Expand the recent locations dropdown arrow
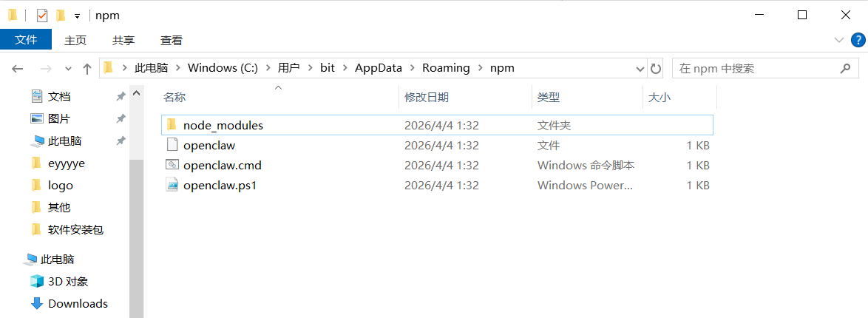The width and height of the screenshot is (868, 318). (x=68, y=69)
